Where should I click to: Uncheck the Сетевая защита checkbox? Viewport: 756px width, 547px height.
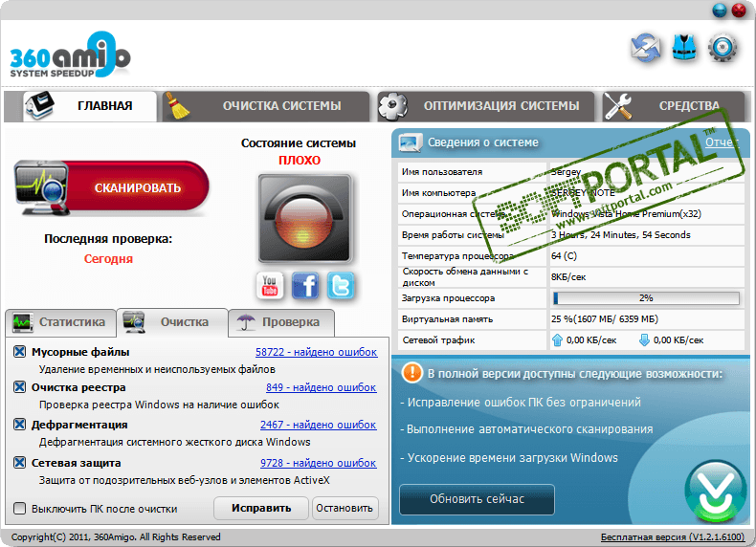pyautogui.click(x=20, y=463)
